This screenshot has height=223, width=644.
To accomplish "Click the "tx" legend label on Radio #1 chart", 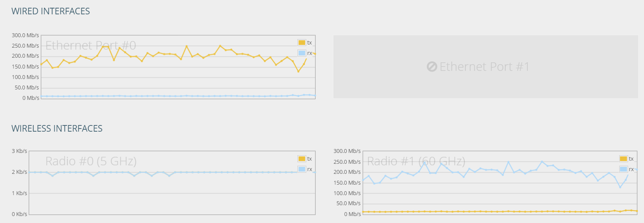I will [x=631, y=159].
